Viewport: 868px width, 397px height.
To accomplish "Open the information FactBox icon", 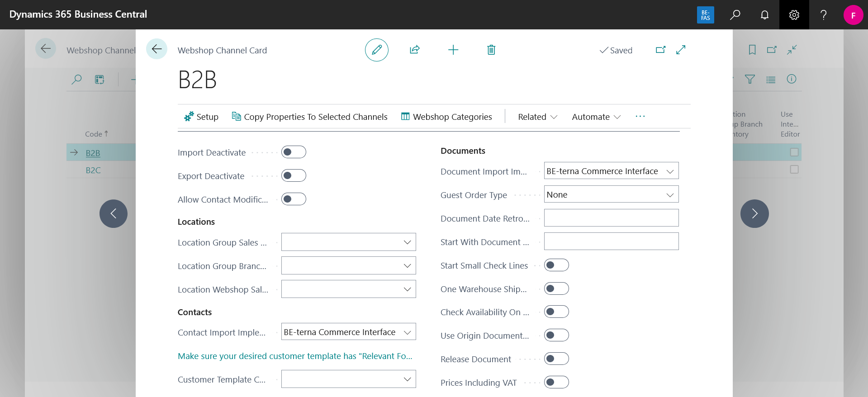I will (x=792, y=79).
